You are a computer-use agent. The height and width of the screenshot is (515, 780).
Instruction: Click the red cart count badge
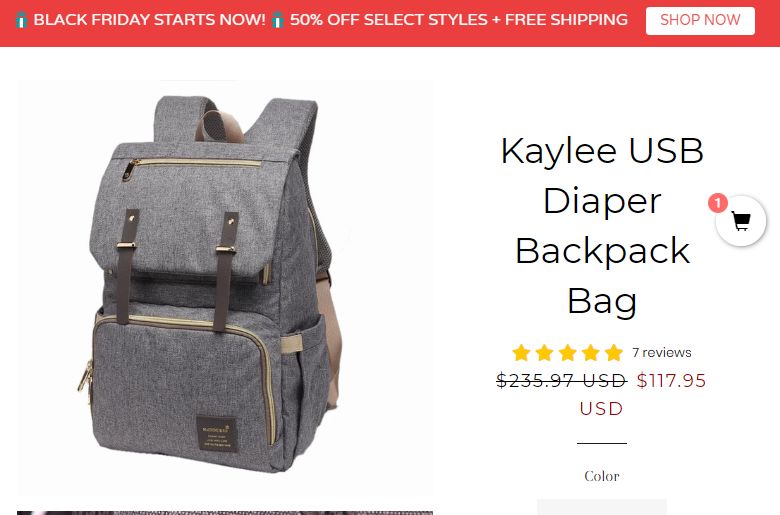pyautogui.click(x=718, y=203)
